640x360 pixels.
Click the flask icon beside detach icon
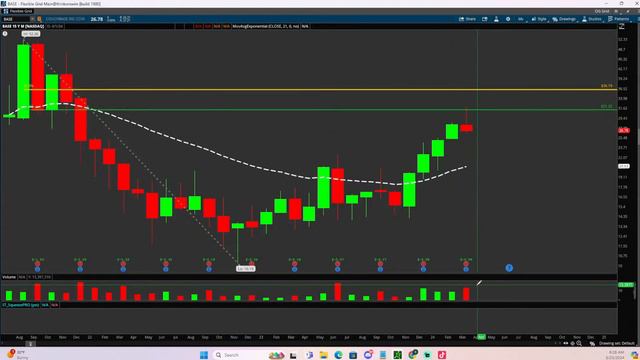[x=496, y=19]
